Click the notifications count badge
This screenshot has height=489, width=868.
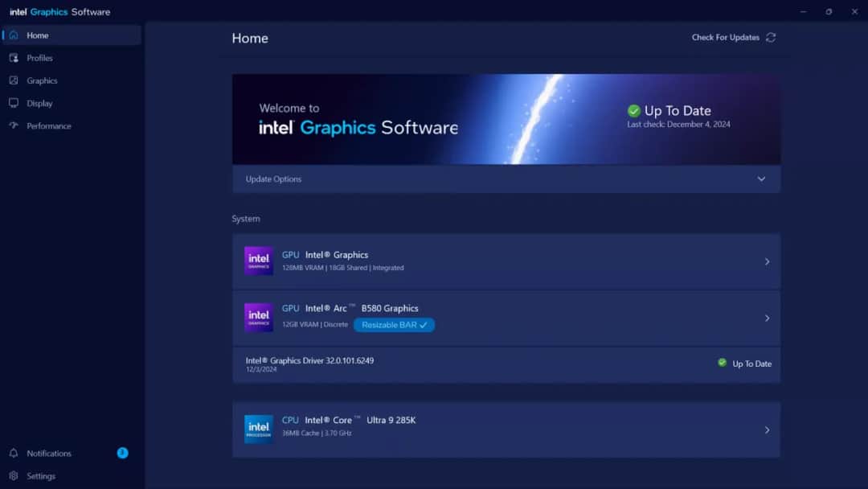point(122,453)
